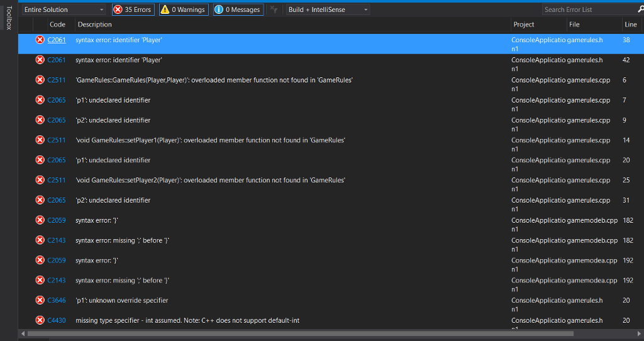
Task: Click error icon on gamerules.cpp line 31 row
Action: click(x=40, y=201)
